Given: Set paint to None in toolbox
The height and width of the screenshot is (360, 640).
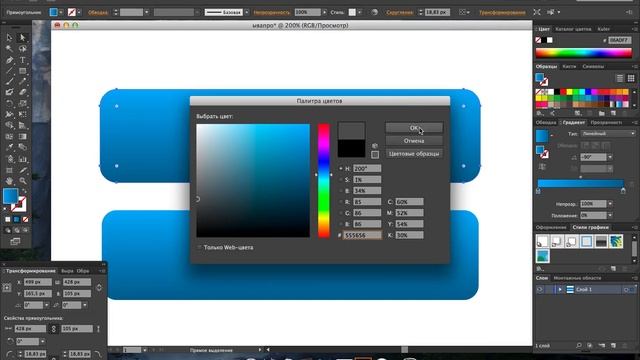Looking at the screenshot, I should [25, 219].
